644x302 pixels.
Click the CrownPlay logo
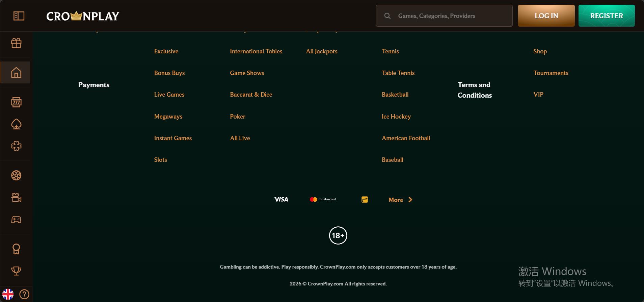pos(83,16)
